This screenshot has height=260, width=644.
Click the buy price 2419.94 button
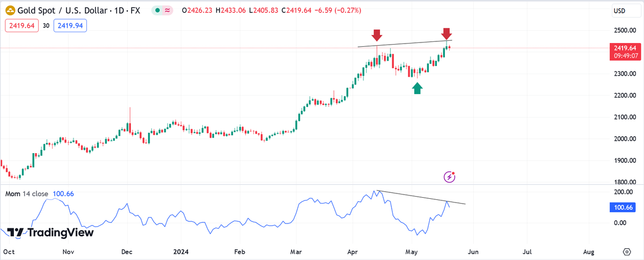71,25
